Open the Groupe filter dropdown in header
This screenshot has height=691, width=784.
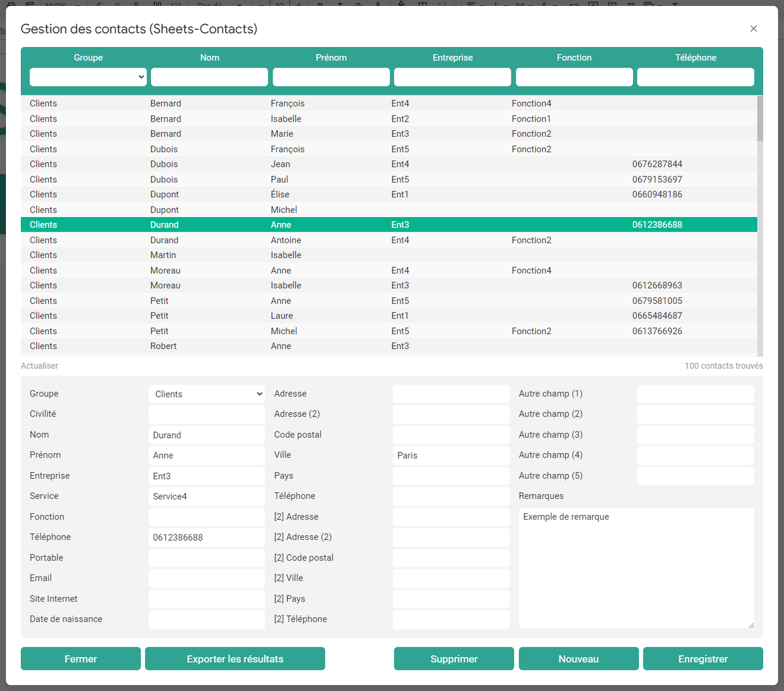click(88, 77)
